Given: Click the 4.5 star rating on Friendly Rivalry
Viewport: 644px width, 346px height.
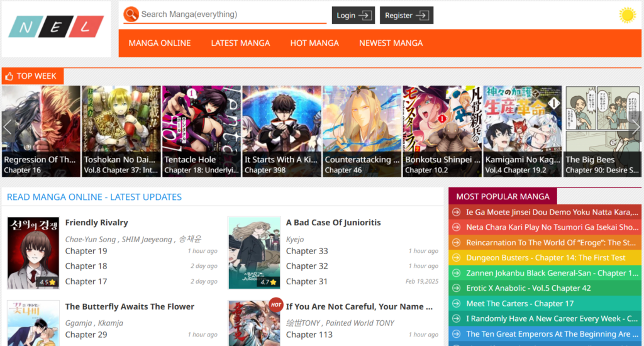Looking at the screenshot, I should 47,282.
